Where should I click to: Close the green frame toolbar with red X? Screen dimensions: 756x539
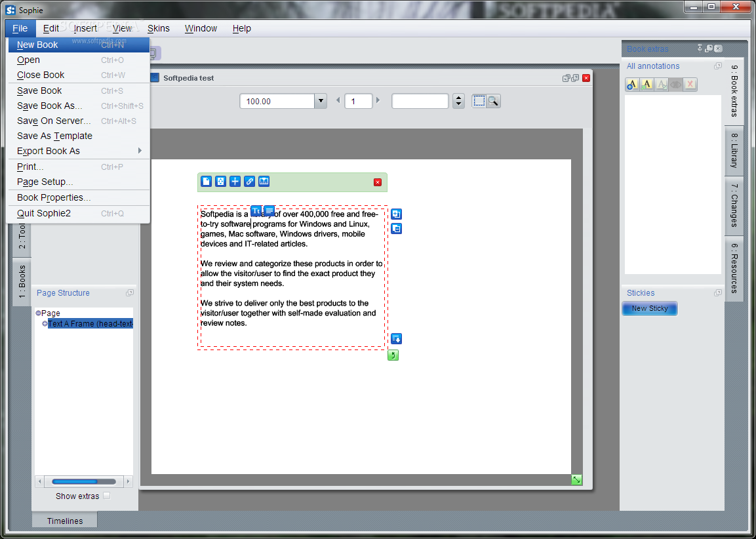[x=378, y=182]
